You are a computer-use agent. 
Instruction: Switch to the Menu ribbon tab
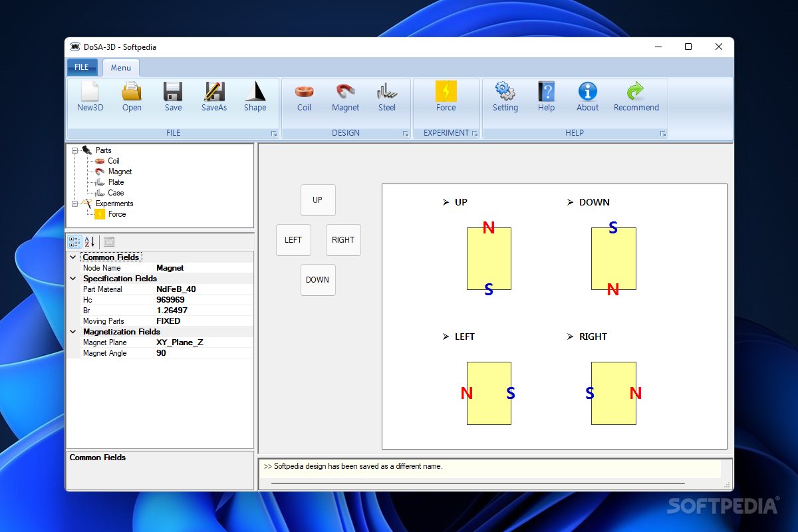click(121, 67)
